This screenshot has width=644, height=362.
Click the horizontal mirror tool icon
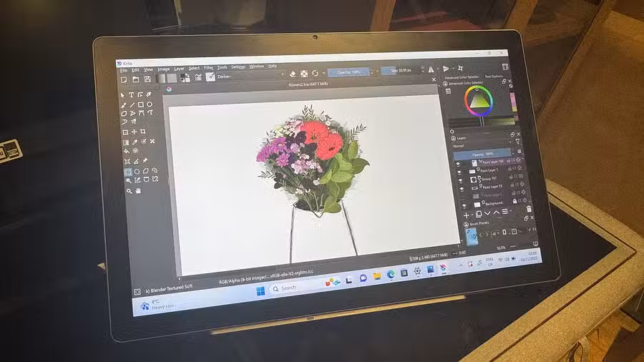pyautogui.click(x=431, y=69)
